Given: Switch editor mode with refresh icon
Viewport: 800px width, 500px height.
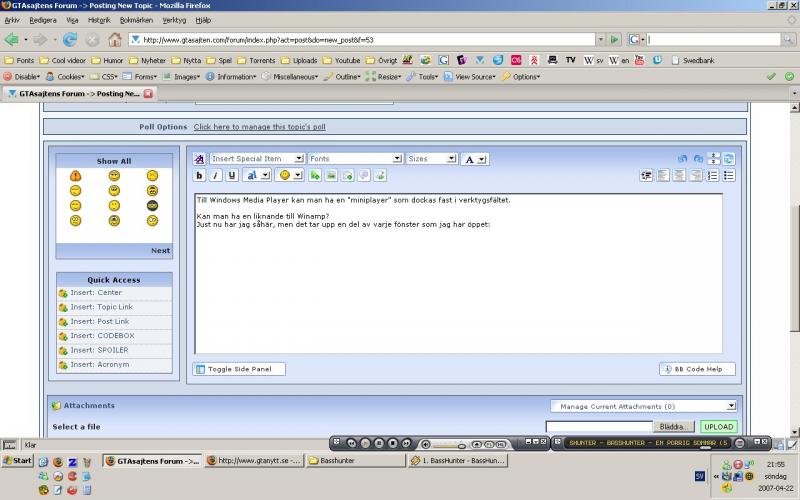Looking at the screenshot, I should 729,159.
